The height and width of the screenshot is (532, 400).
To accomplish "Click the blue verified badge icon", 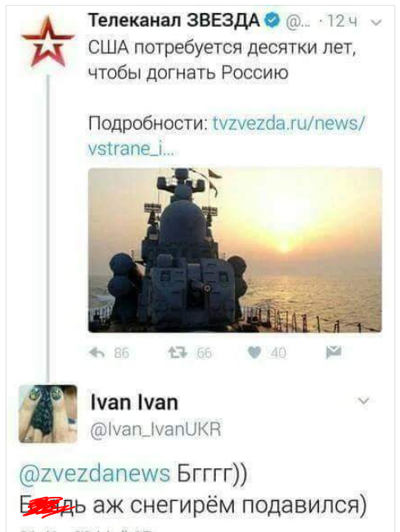I will [272, 21].
